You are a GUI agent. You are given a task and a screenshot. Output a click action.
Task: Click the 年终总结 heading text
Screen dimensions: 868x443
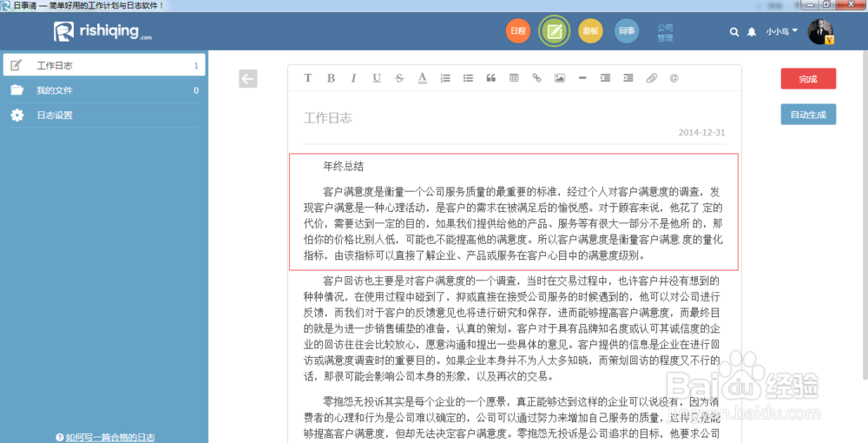(x=343, y=166)
